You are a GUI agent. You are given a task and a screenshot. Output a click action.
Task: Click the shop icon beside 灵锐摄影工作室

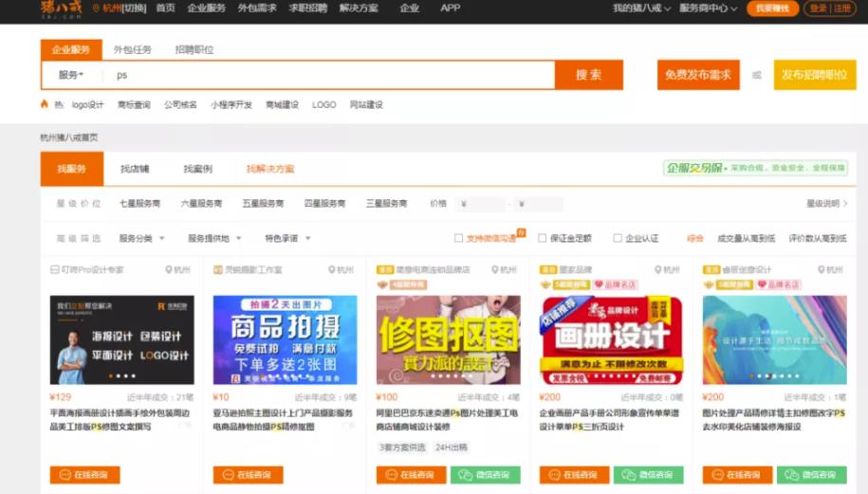(x=217, y=270)
